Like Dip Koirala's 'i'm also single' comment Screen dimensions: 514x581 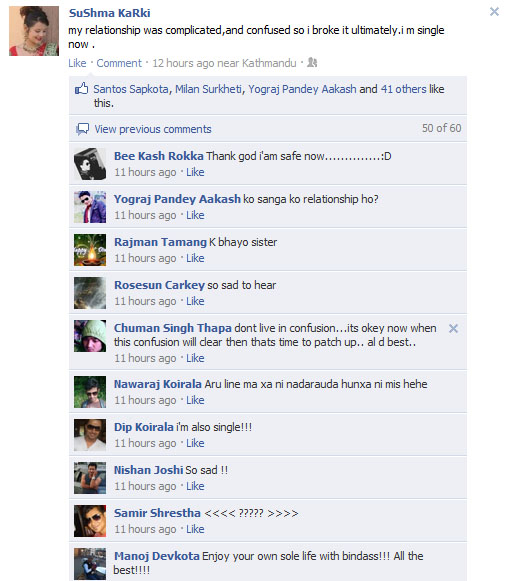tap(195, 443)
